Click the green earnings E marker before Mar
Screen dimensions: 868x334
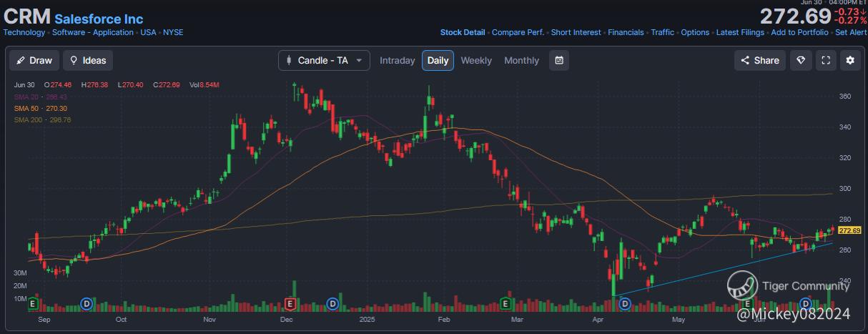[x=505, y=304]
